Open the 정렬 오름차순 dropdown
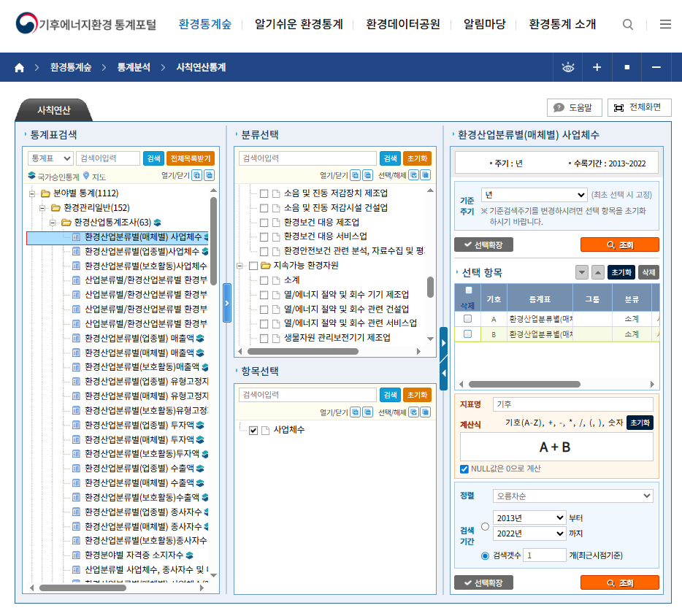The image size is (682, 616). tap(572, 496)
